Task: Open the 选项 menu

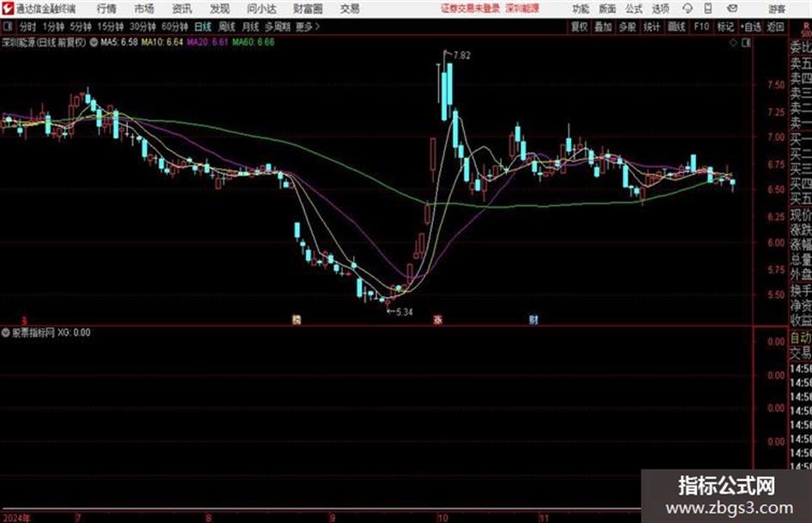Action: (x=660, y=9)
